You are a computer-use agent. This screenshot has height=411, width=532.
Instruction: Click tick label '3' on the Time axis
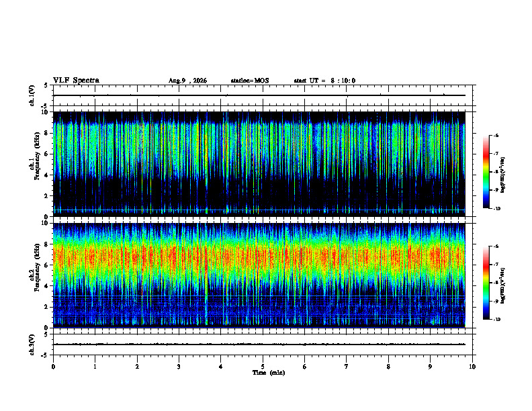click(179, 367)
